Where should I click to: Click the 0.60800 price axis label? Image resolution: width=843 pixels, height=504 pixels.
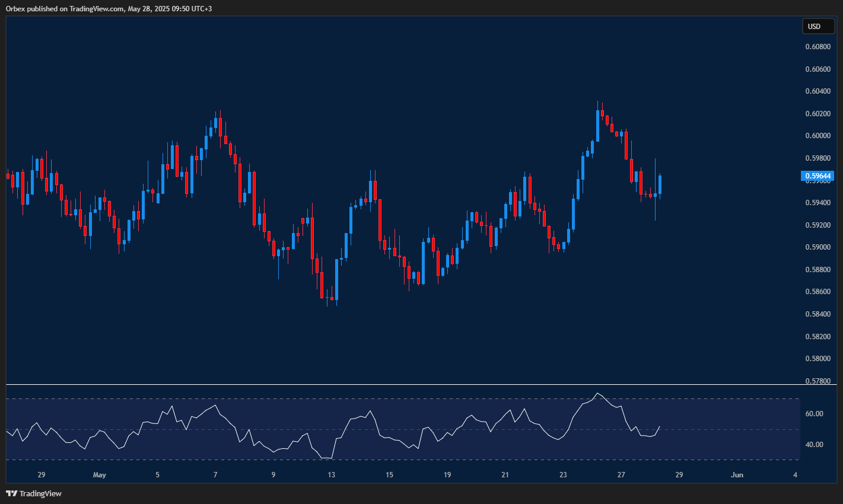click(x=817, y=46)
